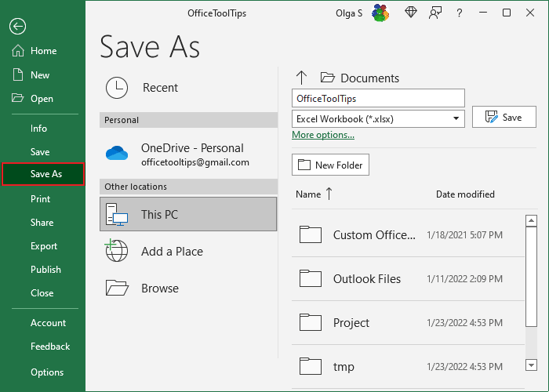Select Close in the backstage menu
This screenshot has width=549, height=392.
point(42,293)
